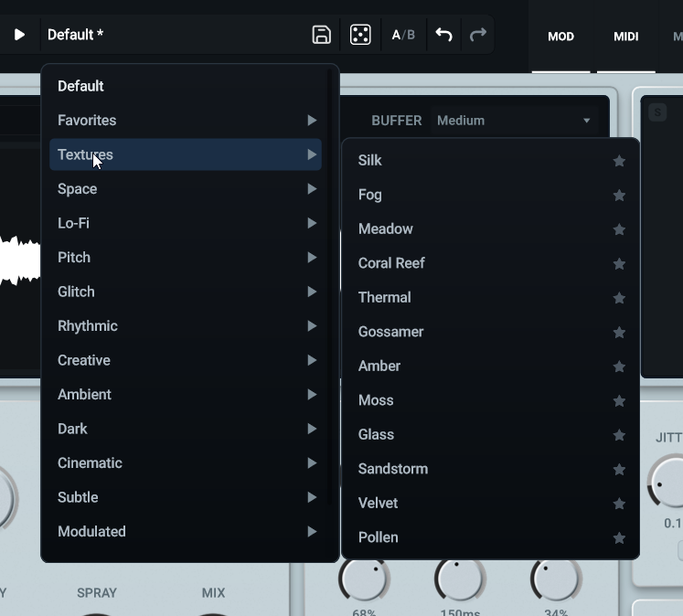Randomize with the dice icon
The height and width of the screenshot is (616, 683).
[360, 35]
